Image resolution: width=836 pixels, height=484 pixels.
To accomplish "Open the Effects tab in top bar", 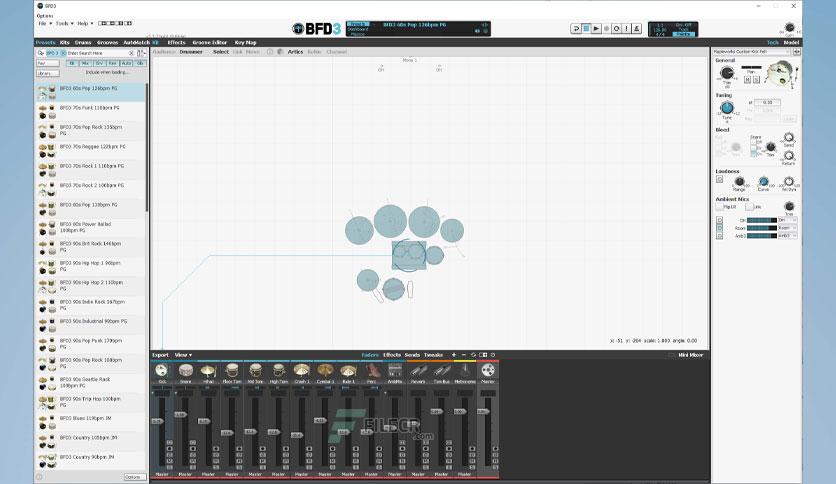I will pos(176,43).
